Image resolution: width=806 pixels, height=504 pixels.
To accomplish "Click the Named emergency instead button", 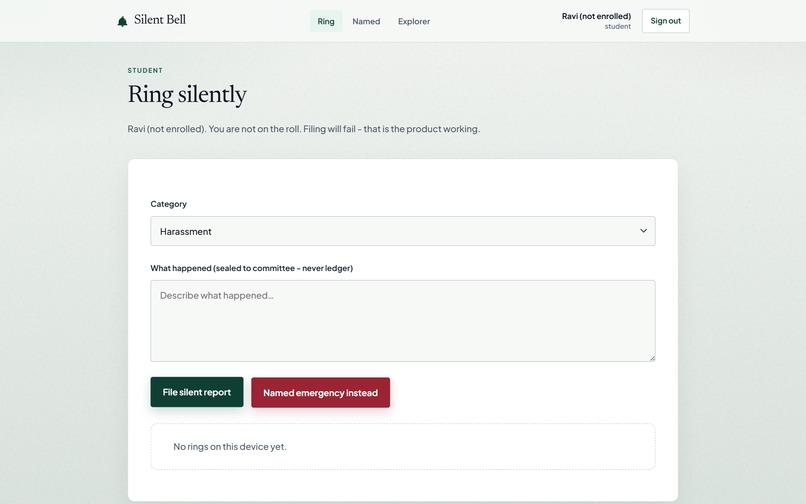I will click(x=320, y=392).
